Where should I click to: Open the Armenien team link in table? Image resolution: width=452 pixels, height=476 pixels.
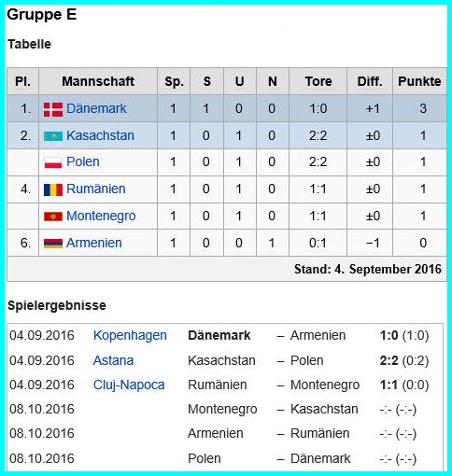pyautogui.click(x=94, y=243)
